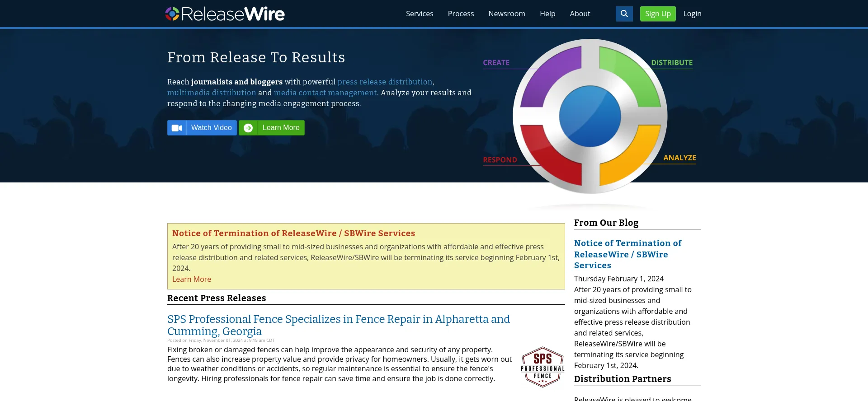Click the video camera icon on Watch Video
868x401 pixels.
[177, 128]
